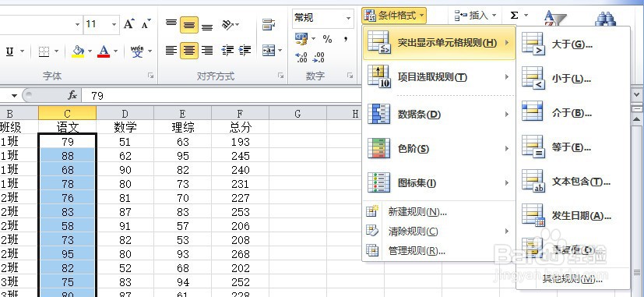Screen dimensions: 644x297
Task: Click the sort and filter icon
Action: (555, 17)
